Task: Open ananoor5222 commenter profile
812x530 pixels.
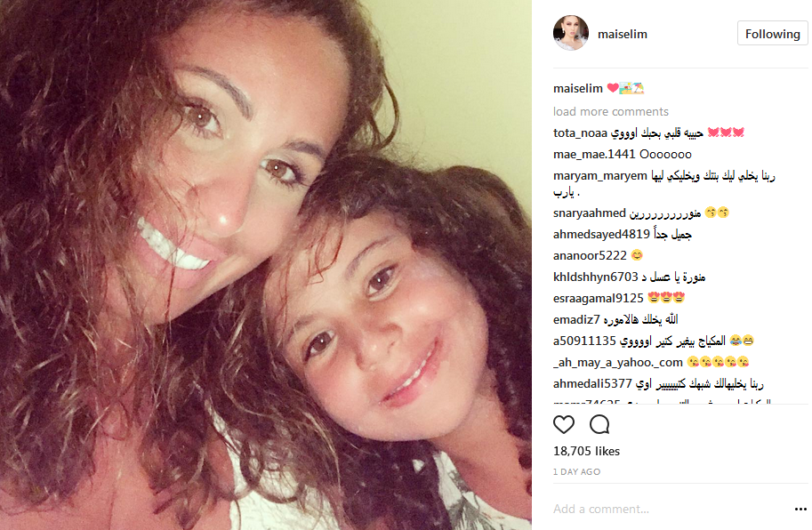Action: [x=590, y=256]
